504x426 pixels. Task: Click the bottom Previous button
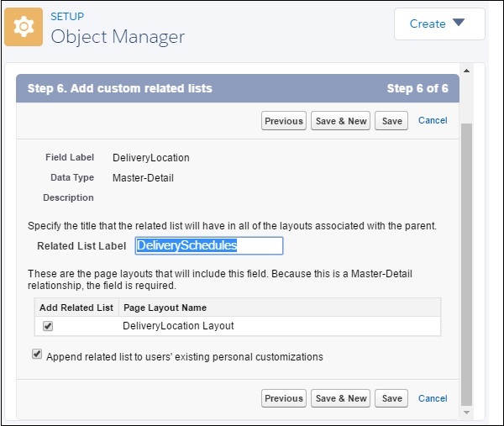tap(284, 398)
